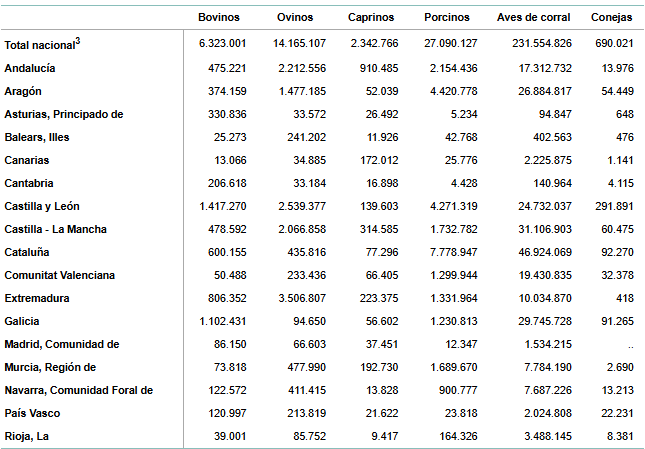Select the Porcinos column header

pyautogui.click(x=447, y=17)
